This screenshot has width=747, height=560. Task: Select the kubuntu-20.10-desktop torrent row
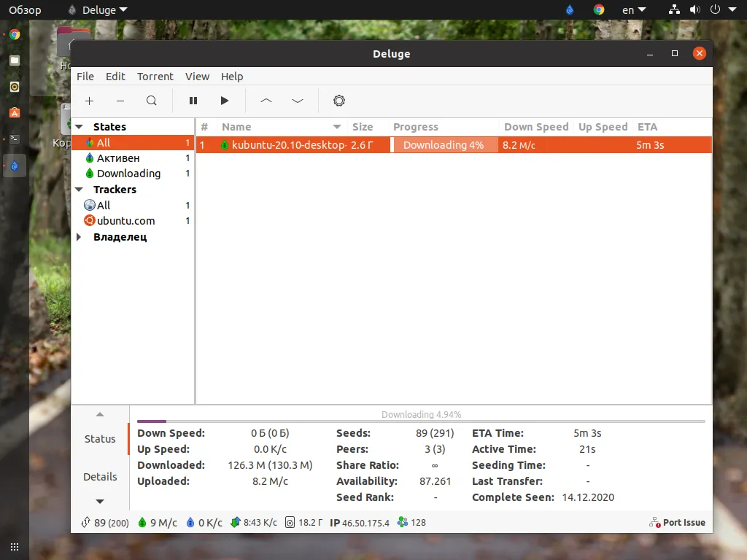coord(454,145)
